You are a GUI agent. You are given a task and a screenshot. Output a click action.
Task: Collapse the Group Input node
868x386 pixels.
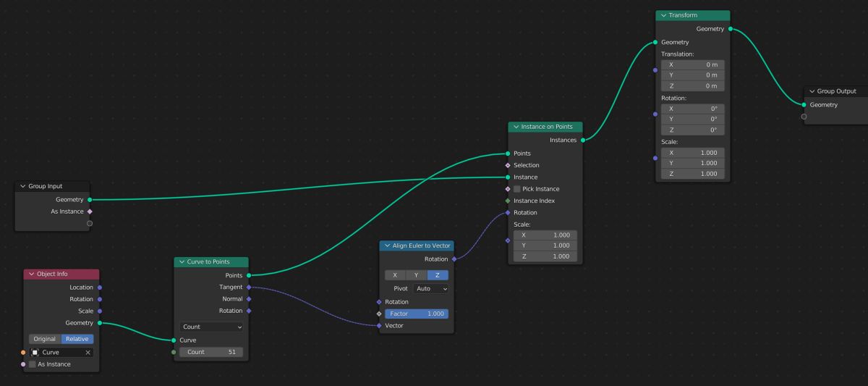coord(22,186)
